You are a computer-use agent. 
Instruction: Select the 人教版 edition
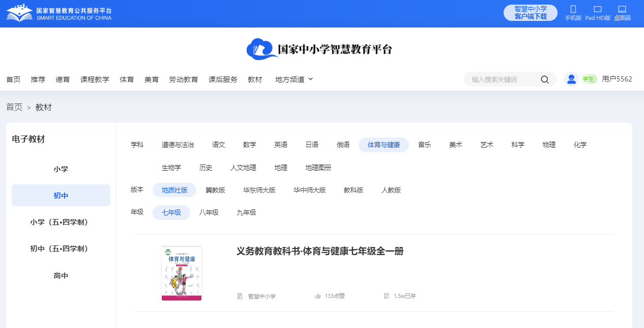pyautogui.click(x=391, y=190)
